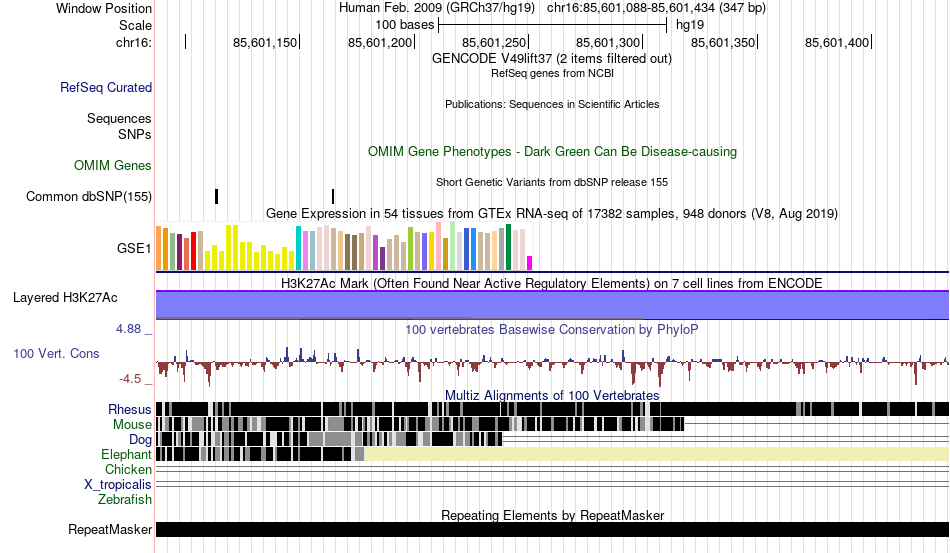Open the OMIM Gene Phenotypes track title
This screenshot has width=950, height=553.
(552, 151)
